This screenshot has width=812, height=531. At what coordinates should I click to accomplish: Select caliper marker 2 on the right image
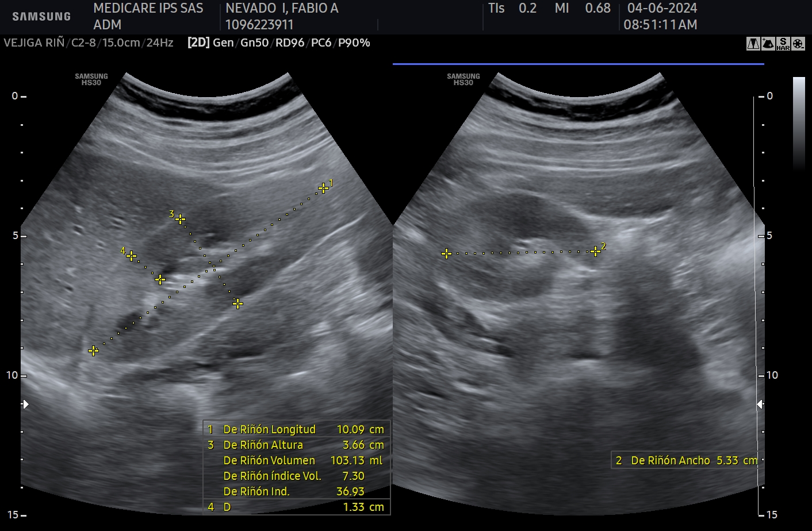click(595, 252)
